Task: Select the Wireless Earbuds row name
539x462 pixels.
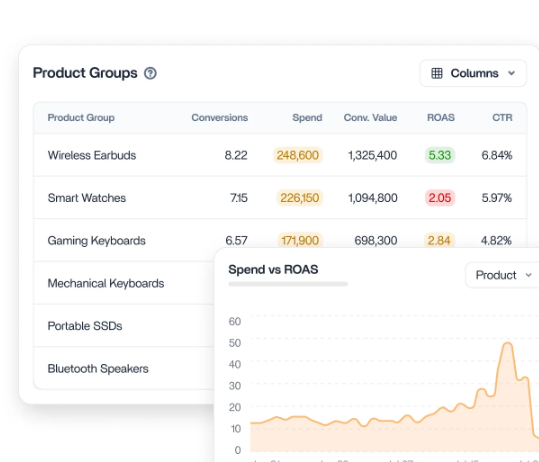Action: [92, 155]
